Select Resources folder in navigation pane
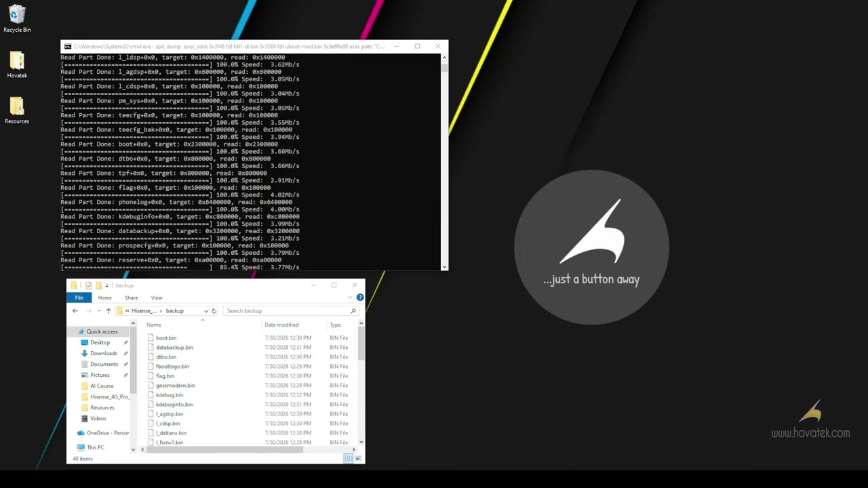 [x=98, y=407]
